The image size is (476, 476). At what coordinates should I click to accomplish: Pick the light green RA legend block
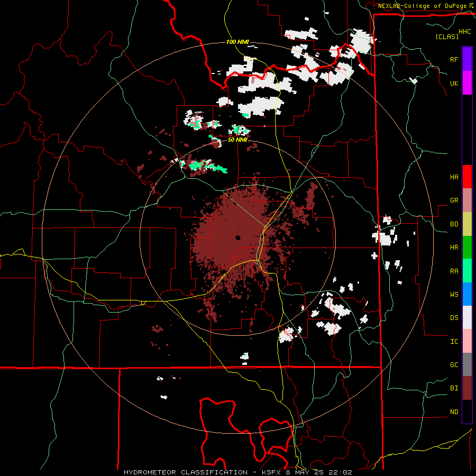tap(467, 271)
